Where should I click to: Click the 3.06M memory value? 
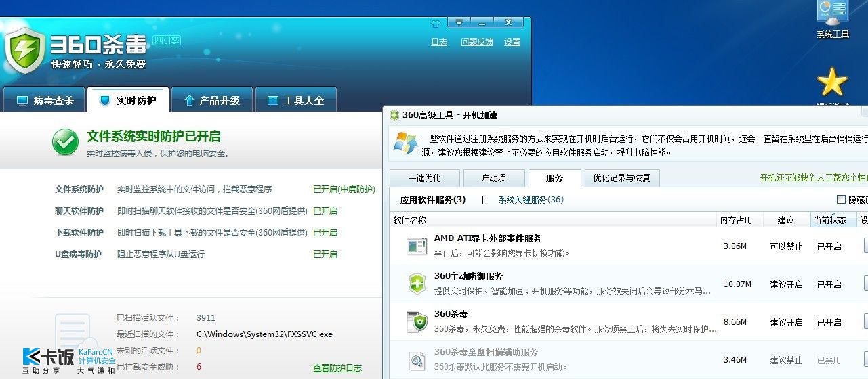(x=735, y=246)
